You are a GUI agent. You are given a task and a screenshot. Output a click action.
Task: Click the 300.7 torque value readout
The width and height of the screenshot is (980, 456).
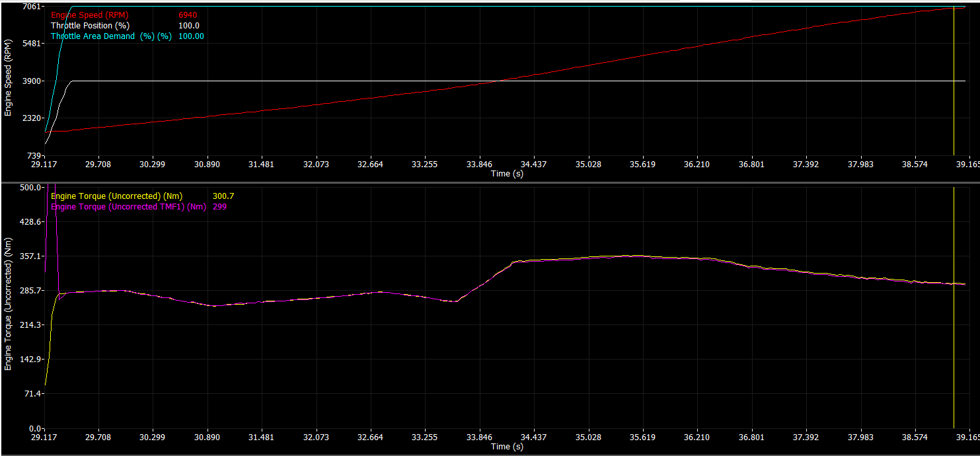point(223,196)
